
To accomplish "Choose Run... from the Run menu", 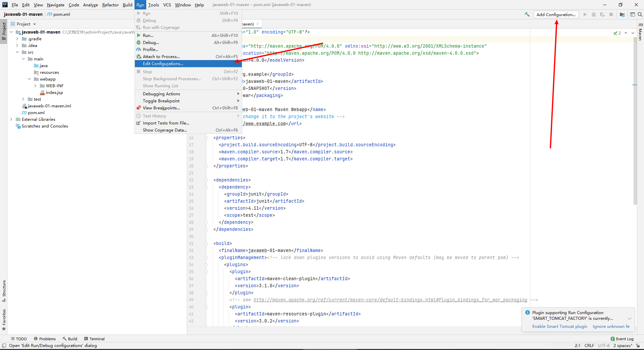I will point(188,36).
